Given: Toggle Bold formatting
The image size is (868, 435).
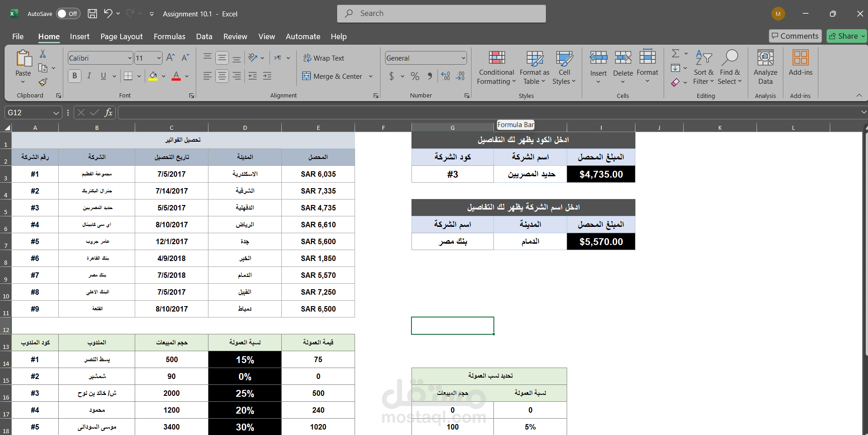Looking at the screenshot, I should 75,76.
